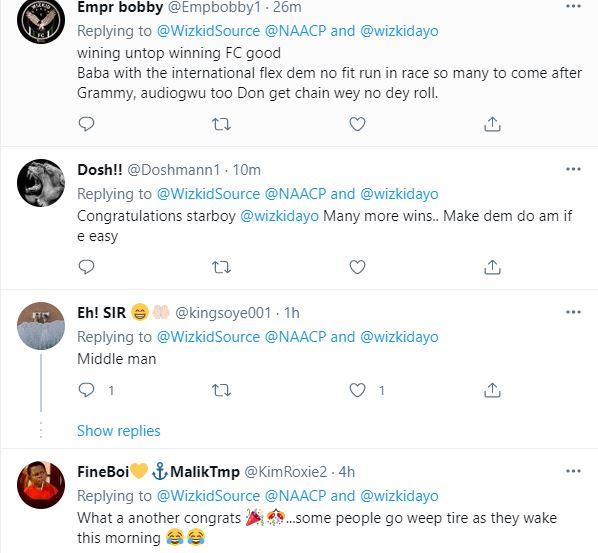The width and height of the screenshot is (598, 553).
Task: Retweet the Middle man tweet
Action: pos(221,390)
